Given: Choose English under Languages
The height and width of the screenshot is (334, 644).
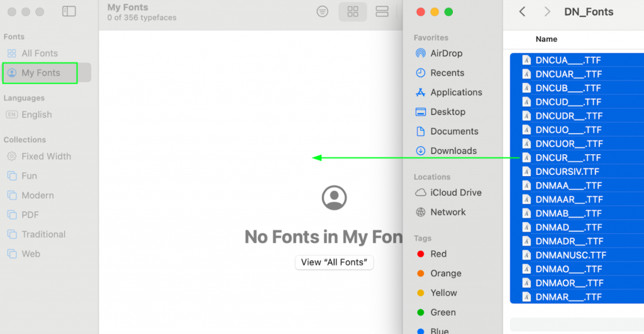Looking at the screenshot, I should (x=36, y=114).
